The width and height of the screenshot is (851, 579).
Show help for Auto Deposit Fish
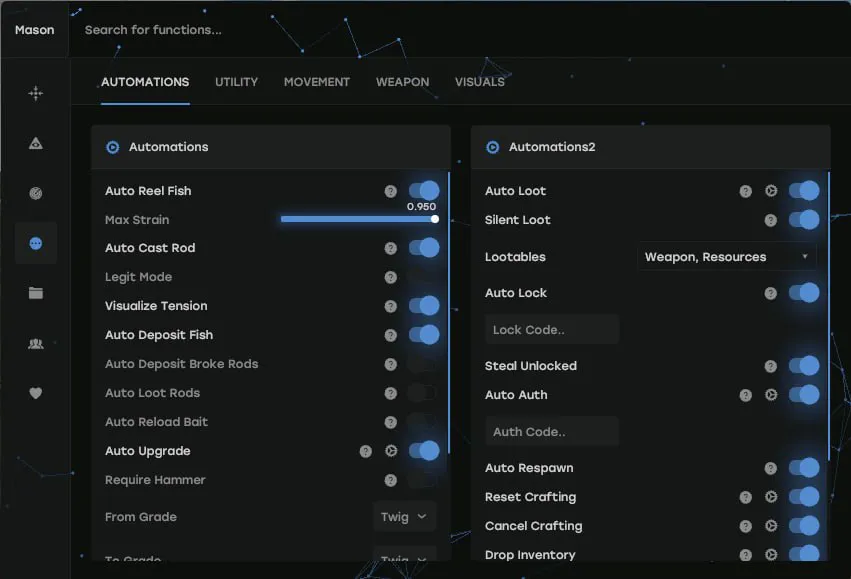(391, 335)
